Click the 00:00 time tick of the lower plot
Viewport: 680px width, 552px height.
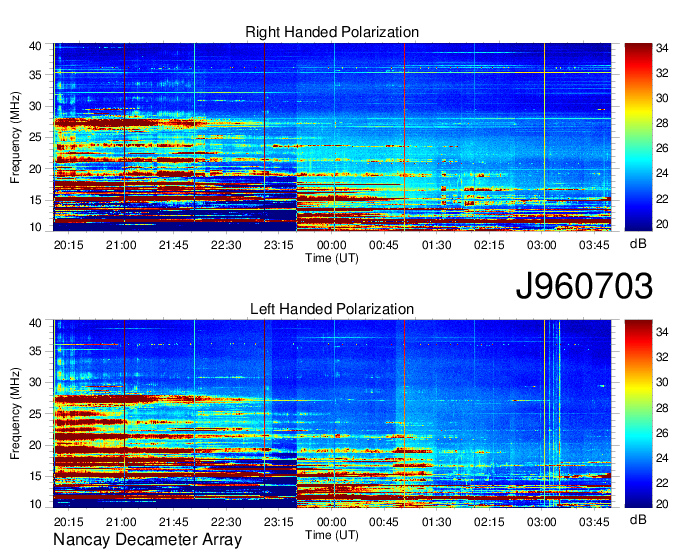331,522
